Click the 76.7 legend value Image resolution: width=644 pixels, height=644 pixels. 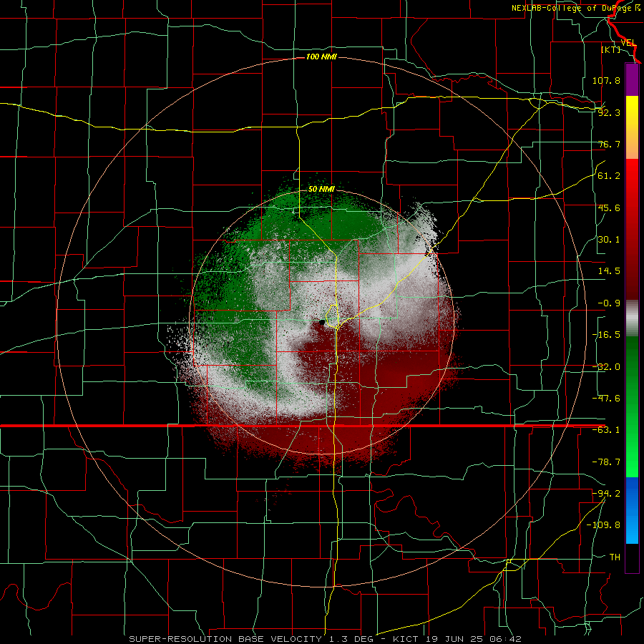[609, 144]
